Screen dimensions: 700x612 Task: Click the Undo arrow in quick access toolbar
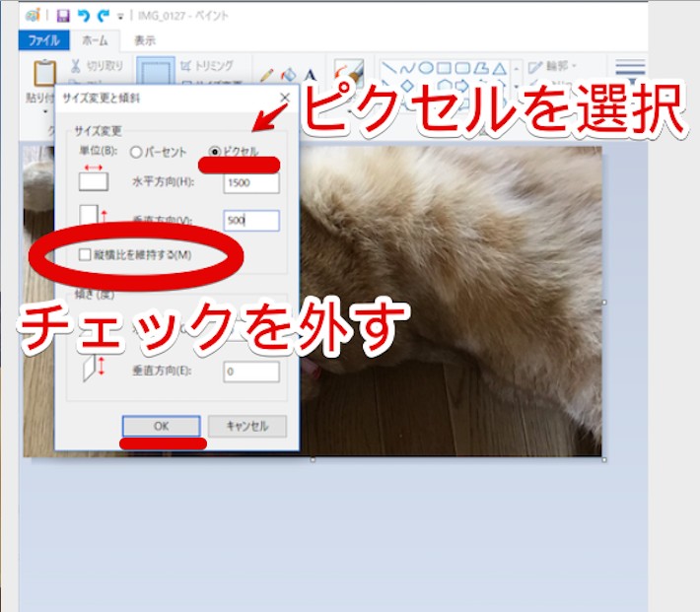pyautogui.click(x=83, y=16)
